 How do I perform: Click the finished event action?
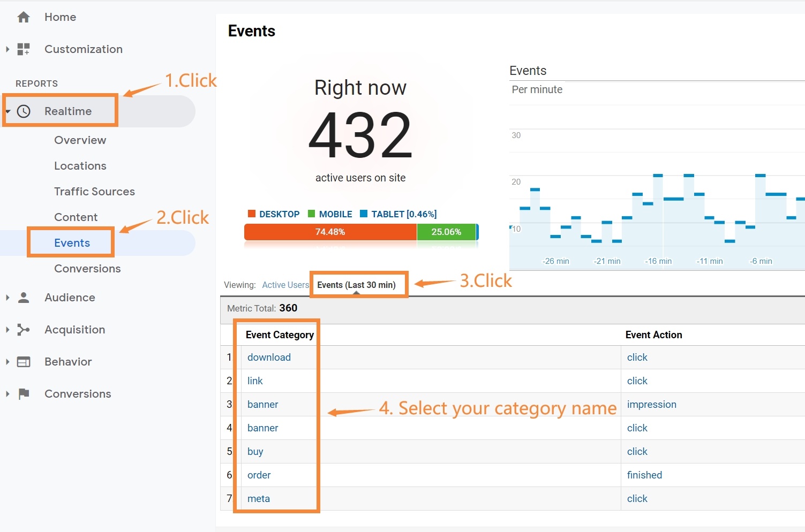644,475
